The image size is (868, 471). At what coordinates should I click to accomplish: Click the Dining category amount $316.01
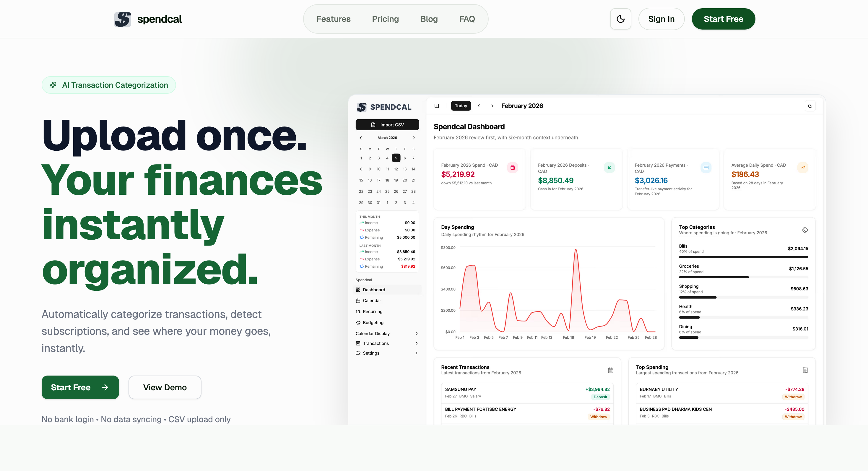pyautogui.click(x=800, y=329)
